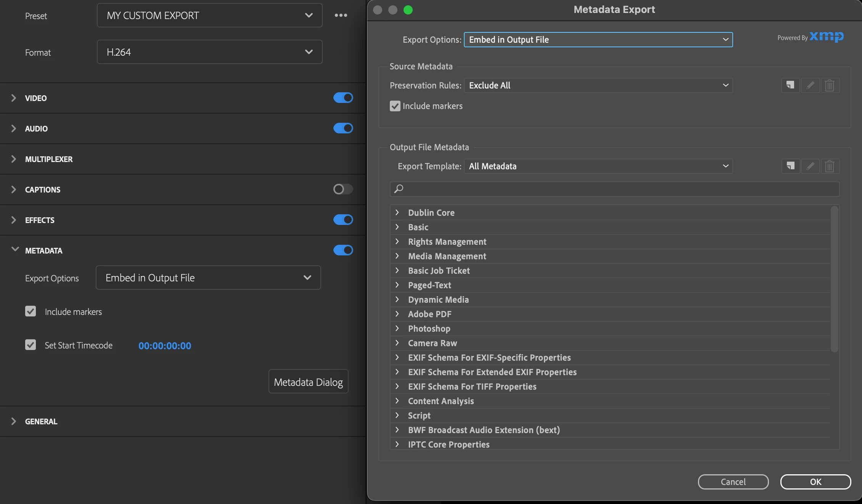
Task: Open the Preservation Rules dropdown
Action: point(598,85)
